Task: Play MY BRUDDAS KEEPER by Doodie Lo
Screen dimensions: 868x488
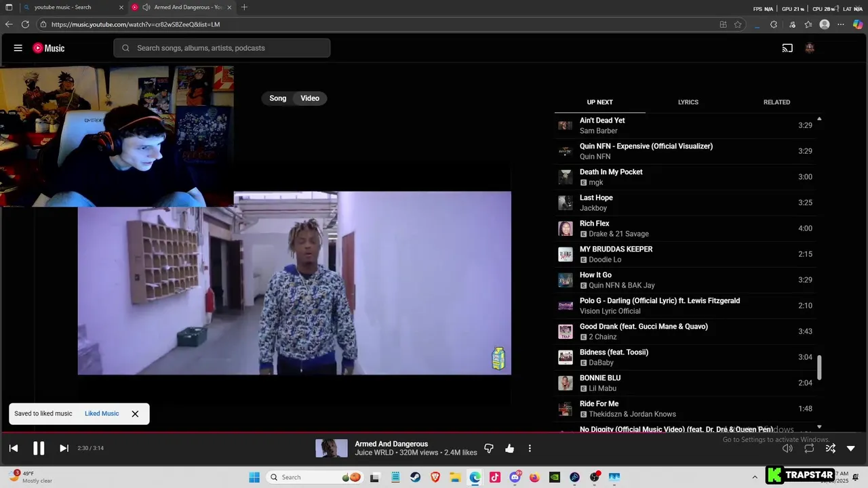Action: coord(685,254)
